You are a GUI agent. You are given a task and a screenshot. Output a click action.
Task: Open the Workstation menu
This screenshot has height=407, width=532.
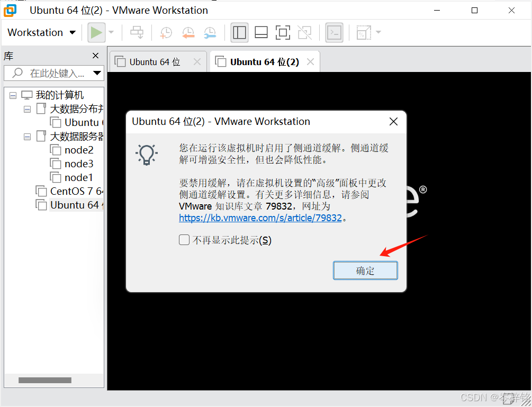pyautogui.click(x=41, y=33)
